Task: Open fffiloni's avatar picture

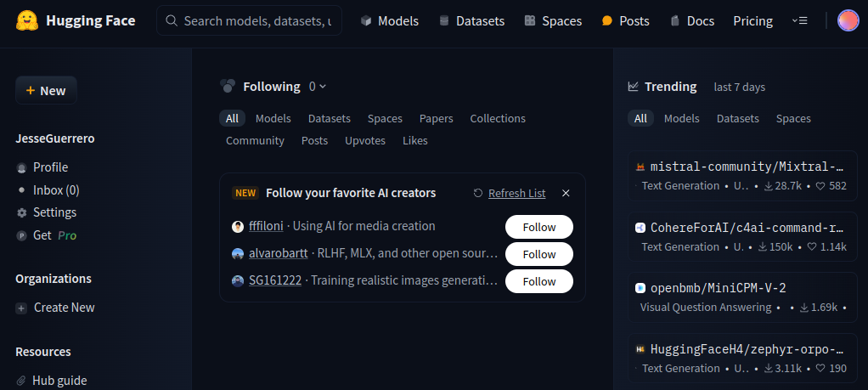Action: coord(238,227)
